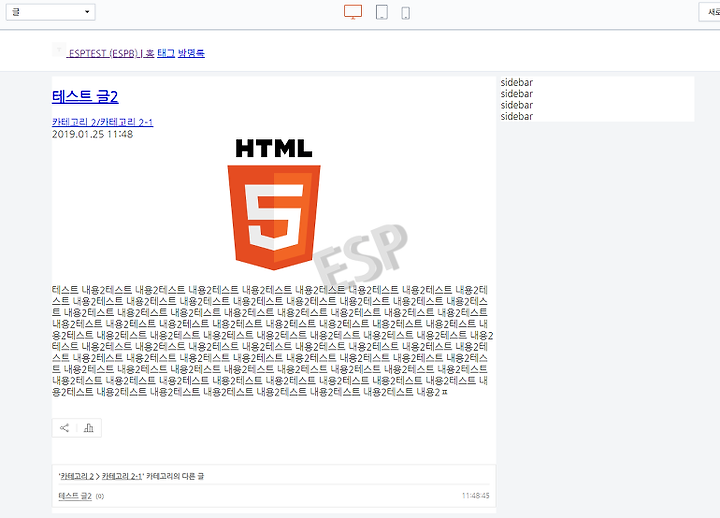This screenshot has height=518, width=720.
Task: Open 카테고리 2/카테고리 2-1 link under title
Action: point(102,122)
